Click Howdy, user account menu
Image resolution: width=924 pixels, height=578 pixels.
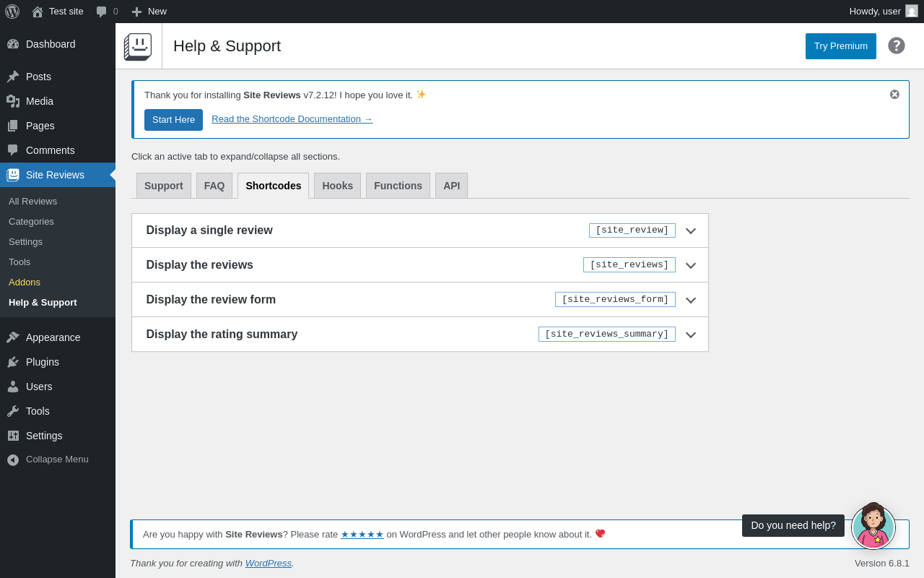point(884,12)
